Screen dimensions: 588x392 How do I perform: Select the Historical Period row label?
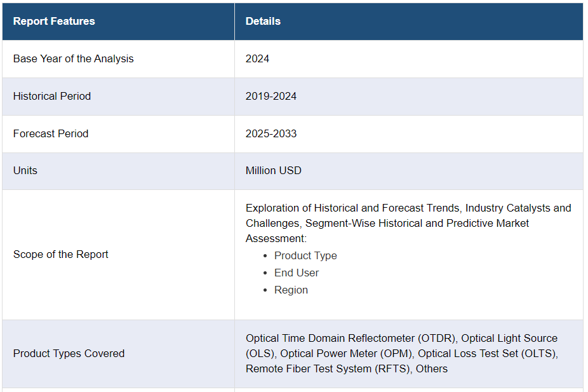[52, 96]
